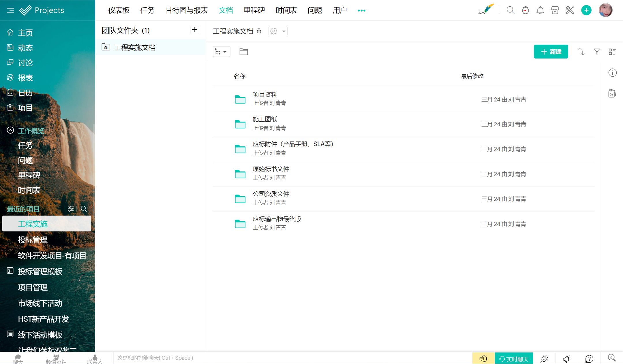The image size is (623, 364).
Task: Toggle the hamburger sidebar menu
Action: [10, 10]
